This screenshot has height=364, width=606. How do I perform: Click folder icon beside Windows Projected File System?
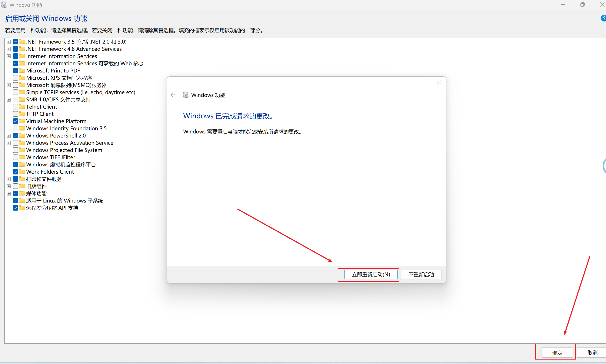tap(22, 150)
